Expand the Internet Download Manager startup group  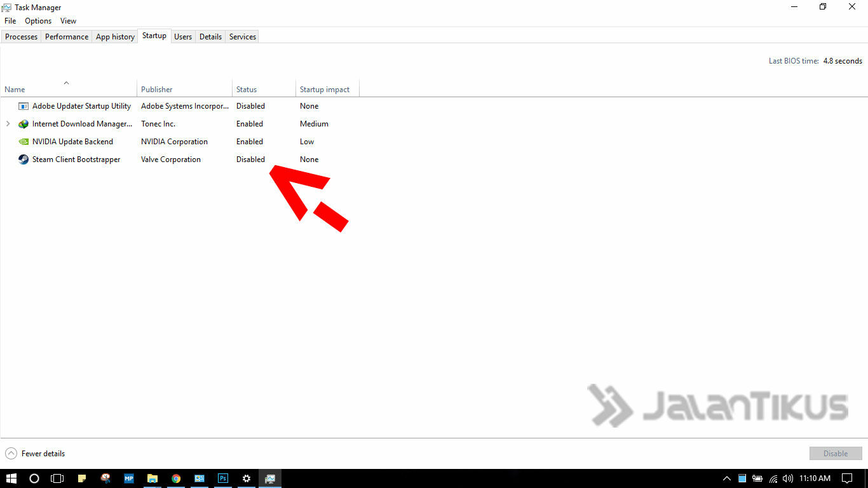(8, 124)
